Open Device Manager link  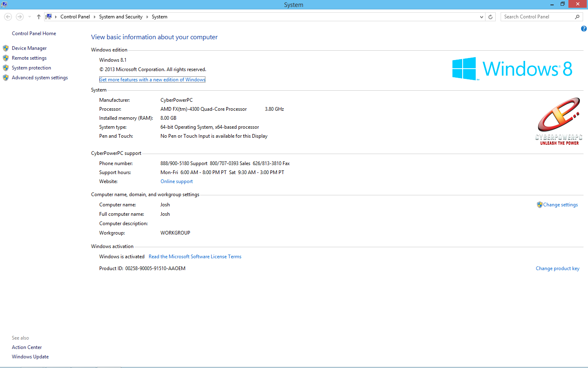click(29, 48)
